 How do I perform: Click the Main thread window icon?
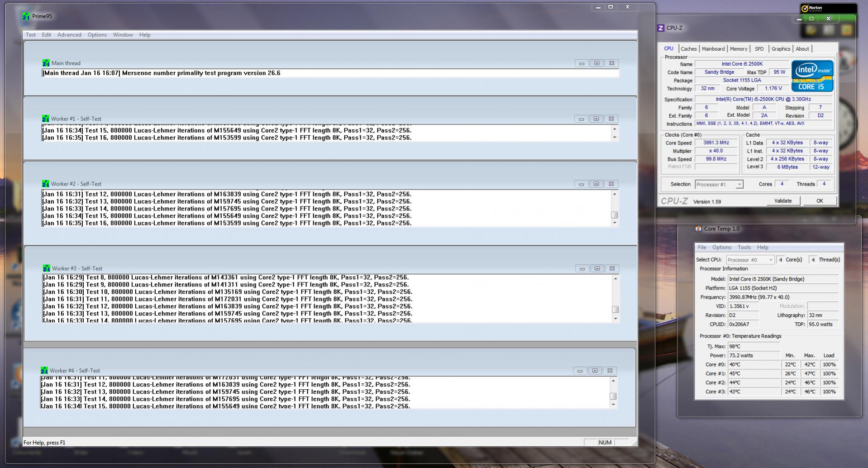[x=46, y=63]
